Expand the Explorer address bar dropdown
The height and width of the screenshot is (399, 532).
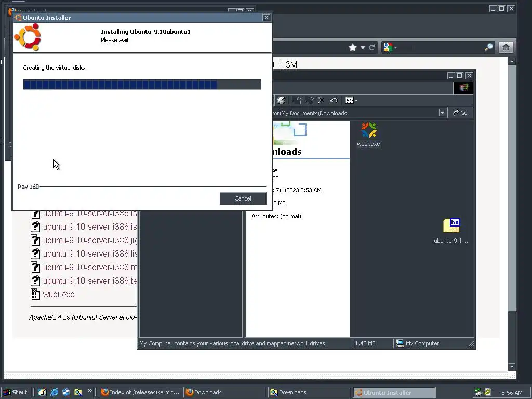tap(442, 113)
